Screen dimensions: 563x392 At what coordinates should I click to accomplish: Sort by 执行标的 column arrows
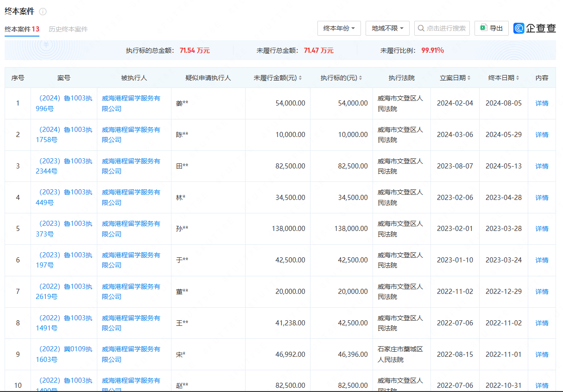click(361, 78)
